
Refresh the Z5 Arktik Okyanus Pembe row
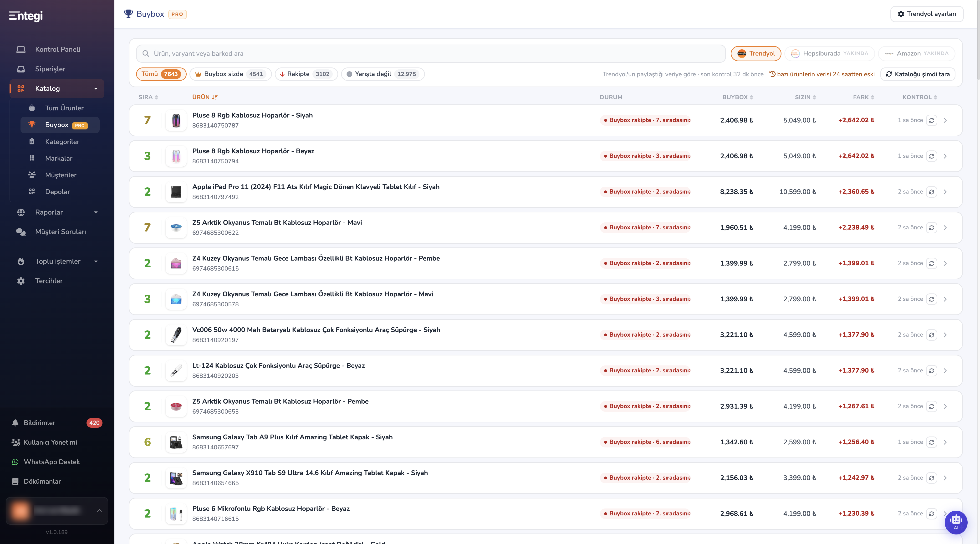click(932, 406)
